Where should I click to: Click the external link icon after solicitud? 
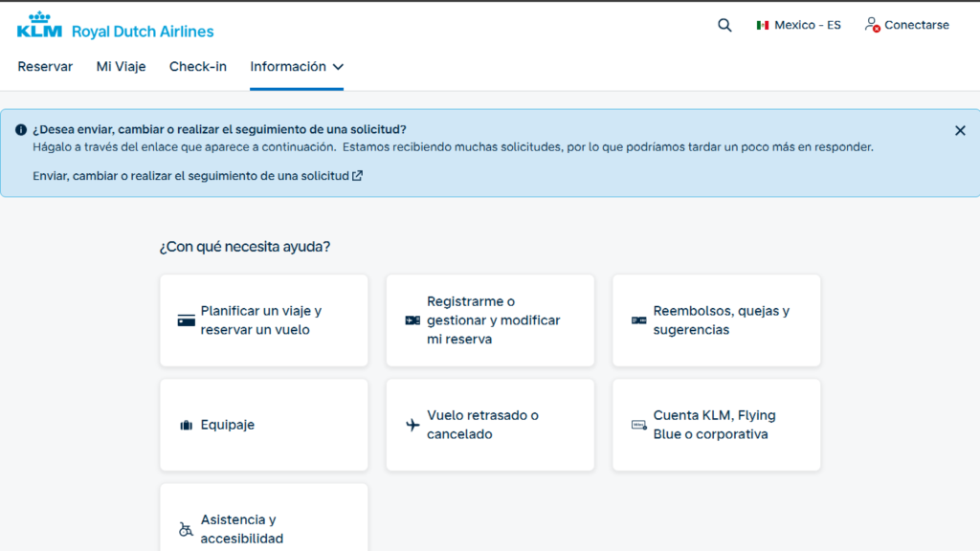point(358,176)
